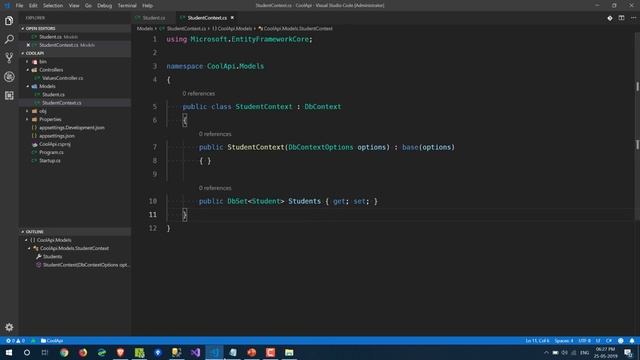Collapse CoolApi.Models.StudentContext in Outline
640x360 pixels.
(x=29, y=248)
